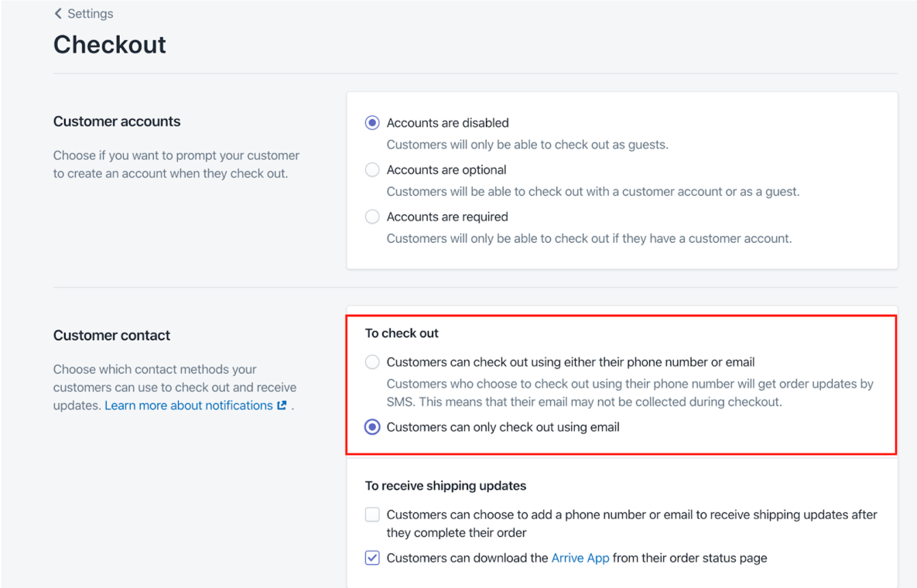Screen dimensions: 917x588
Task: Click the To check out subheading
Action: 402,333
